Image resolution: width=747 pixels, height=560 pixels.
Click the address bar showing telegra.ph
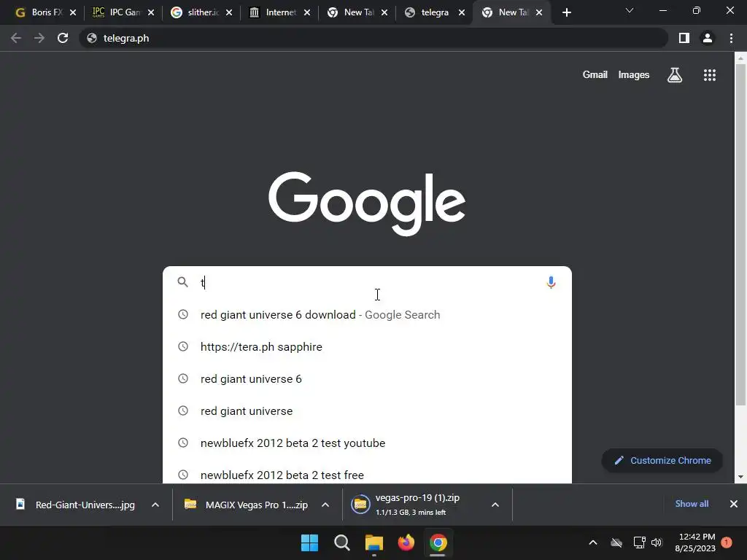(x=374, y=38)
